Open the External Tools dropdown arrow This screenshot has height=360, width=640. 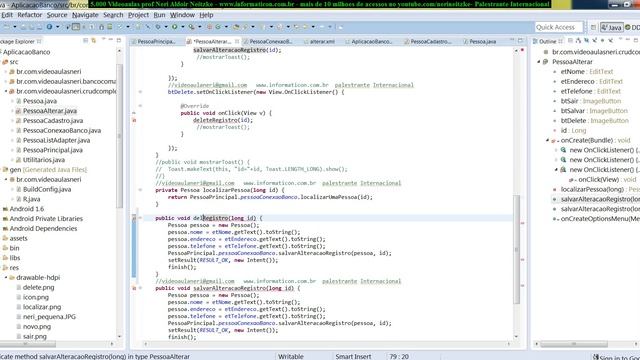pos(200,27)
